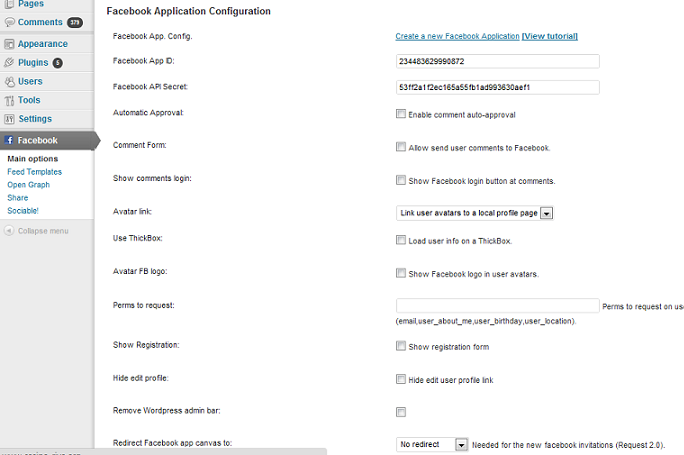Click the Tools wrench icon
Screen dimensions: 684x455
pyautogui.click(x=9, y=100)
